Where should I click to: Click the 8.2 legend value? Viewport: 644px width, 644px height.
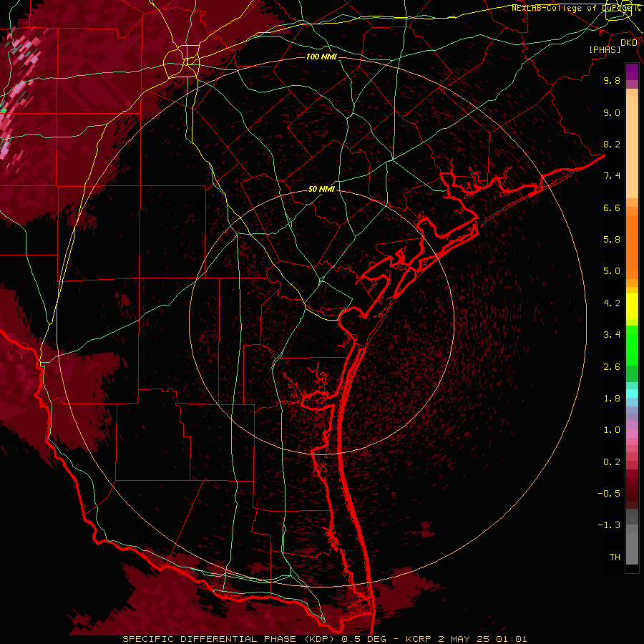pos(612,144)
